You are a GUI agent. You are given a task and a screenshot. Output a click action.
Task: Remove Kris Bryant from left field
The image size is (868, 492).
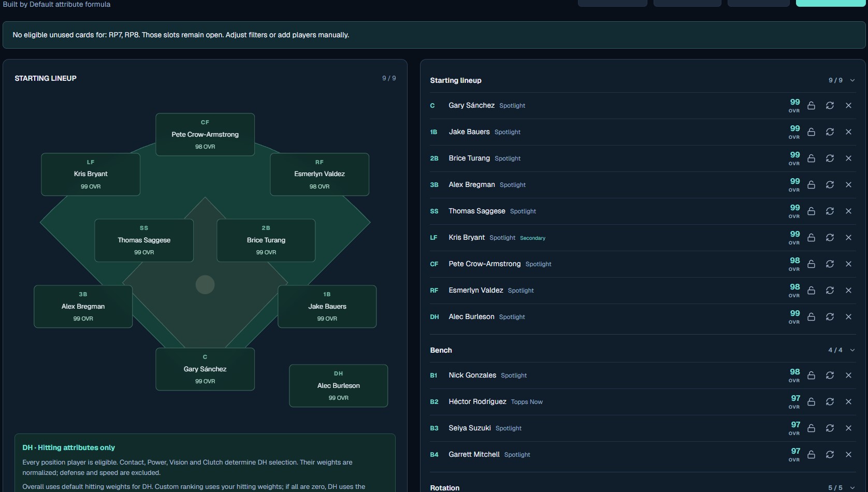click(x=848, y=238)
